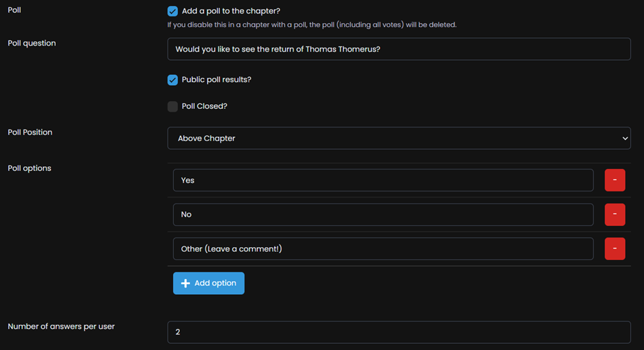
Task: Delete the "No" poll option
Action: click(615, 214)
